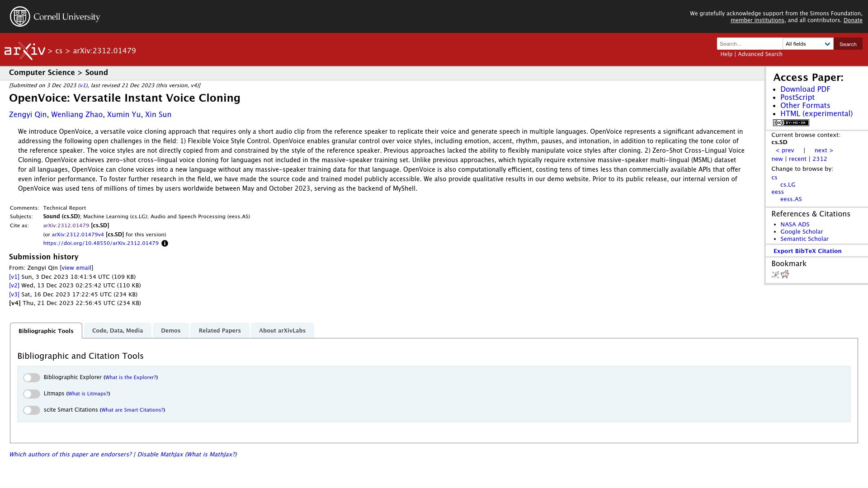Open author Xin Sun link

[x=158, y=115]
